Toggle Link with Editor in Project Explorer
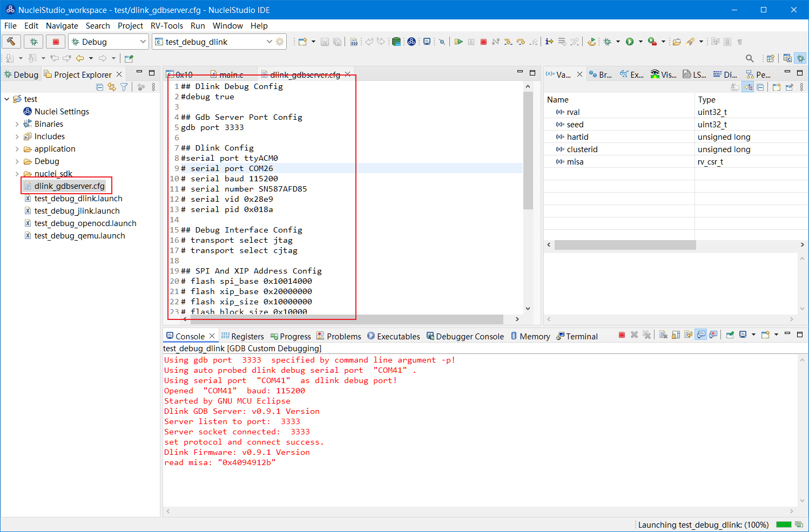 pos(112,87)
